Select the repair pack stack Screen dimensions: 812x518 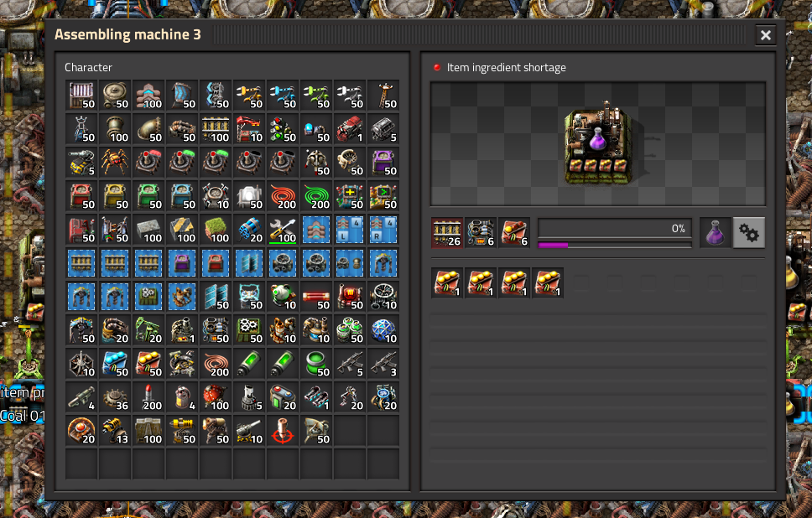(x=283, y=230)
